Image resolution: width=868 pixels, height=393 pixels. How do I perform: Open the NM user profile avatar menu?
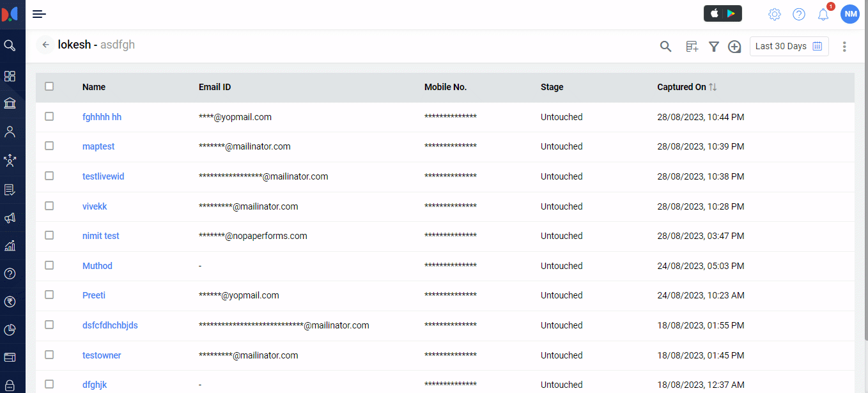coord(849,14)
